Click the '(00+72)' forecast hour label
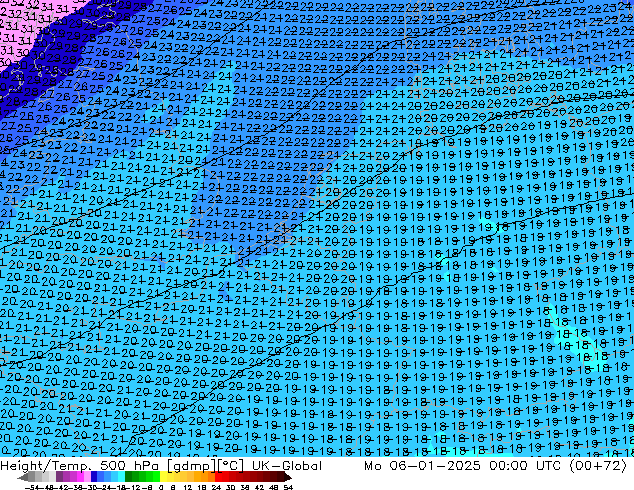Image resolution: width=634 pixels, height=490 pixels. click(598, 466)
